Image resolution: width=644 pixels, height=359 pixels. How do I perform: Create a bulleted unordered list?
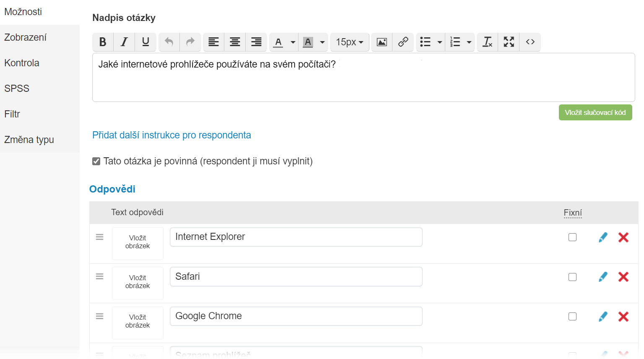(426, 42)
